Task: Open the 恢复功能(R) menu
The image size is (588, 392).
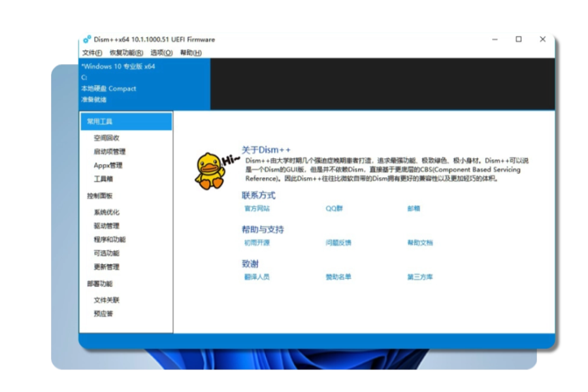Action: pyautogui.click(x=126, y=52)
